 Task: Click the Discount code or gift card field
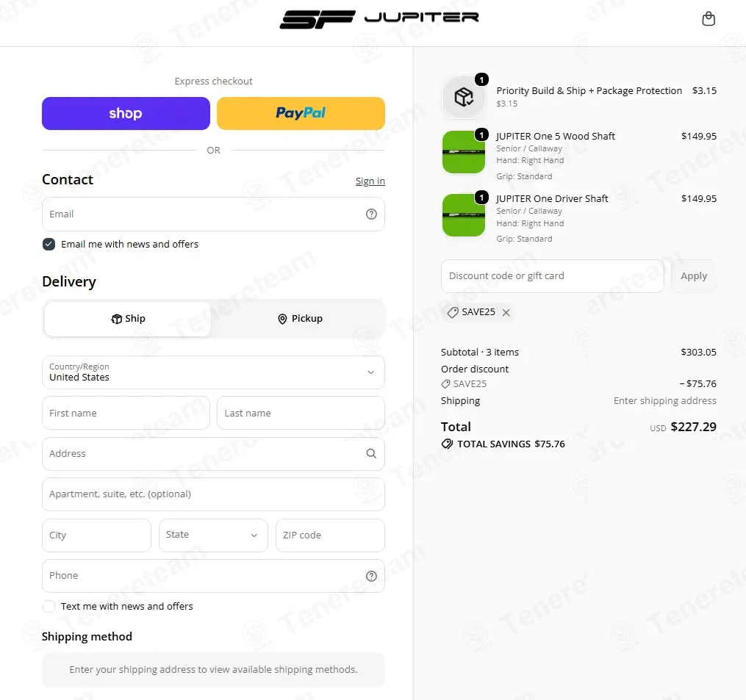pyautogui.click(x=553, y=276)
